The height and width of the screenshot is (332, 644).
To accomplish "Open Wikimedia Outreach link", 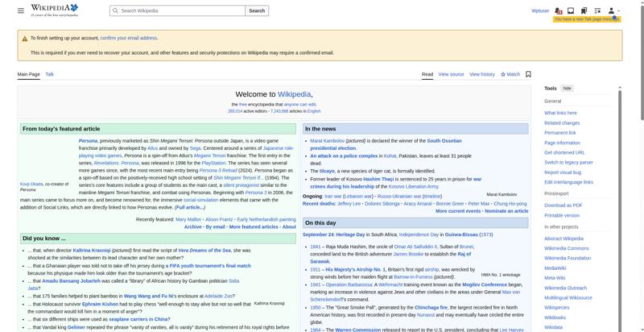I will (x=565, y=288).
